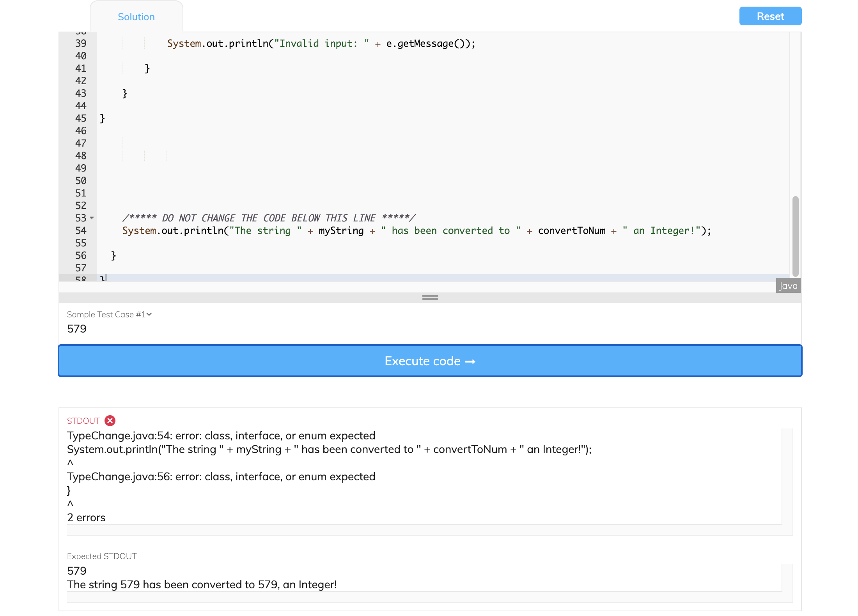The image size is (858, 616).
Task: Click the Reset button
Action: point(770,16)
